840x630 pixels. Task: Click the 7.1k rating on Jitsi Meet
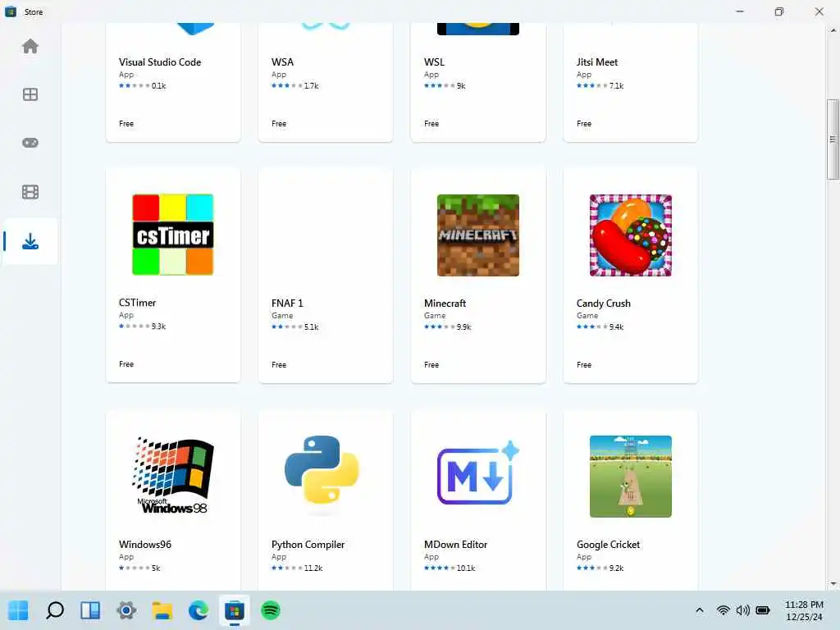tap(616, 85)
